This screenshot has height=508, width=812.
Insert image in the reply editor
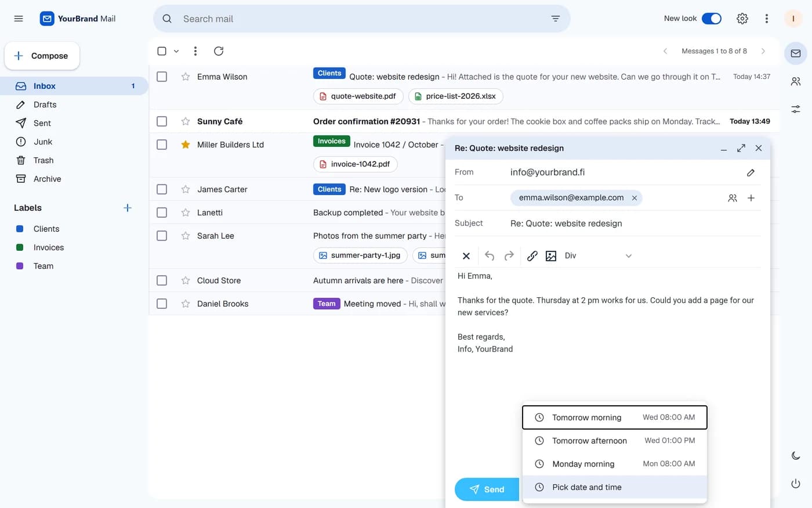pos(551,256)
